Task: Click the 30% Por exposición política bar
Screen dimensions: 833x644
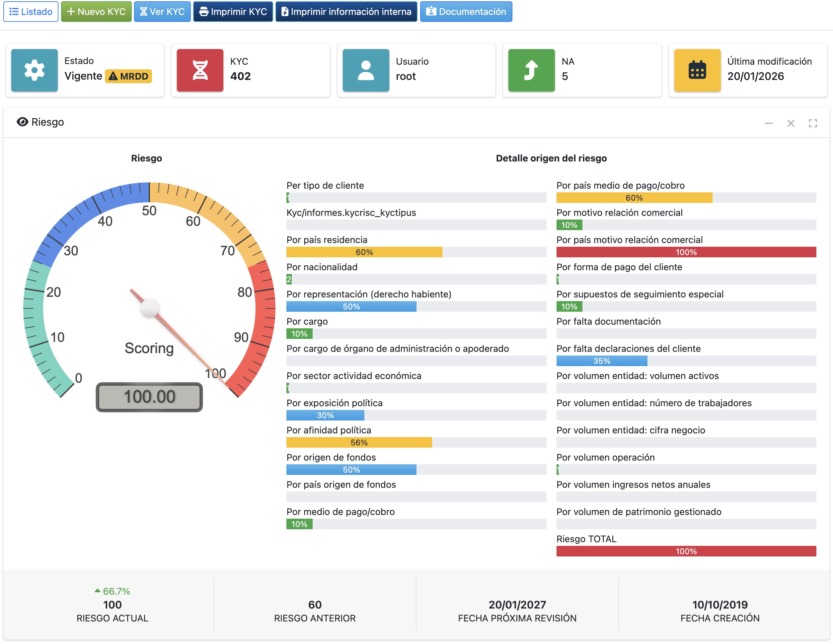Action: (325, 416)
